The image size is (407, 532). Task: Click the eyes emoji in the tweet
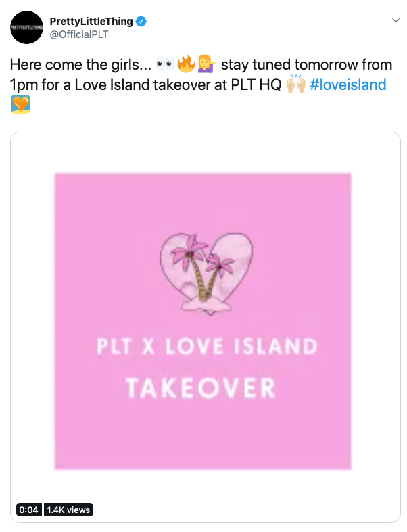(165, 64)
